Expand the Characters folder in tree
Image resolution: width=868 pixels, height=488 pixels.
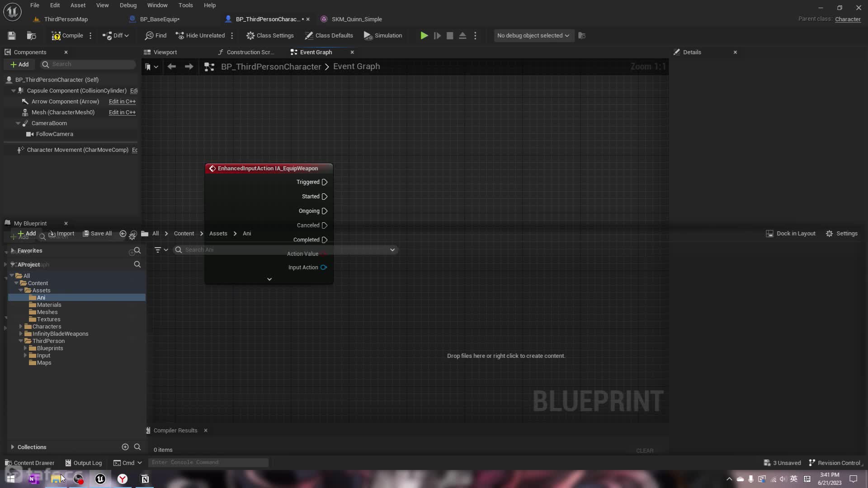click(x=21, y=327)
